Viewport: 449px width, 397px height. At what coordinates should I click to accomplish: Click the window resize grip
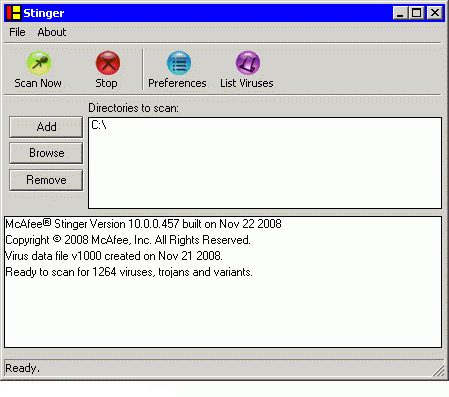(x=439, y=371)
